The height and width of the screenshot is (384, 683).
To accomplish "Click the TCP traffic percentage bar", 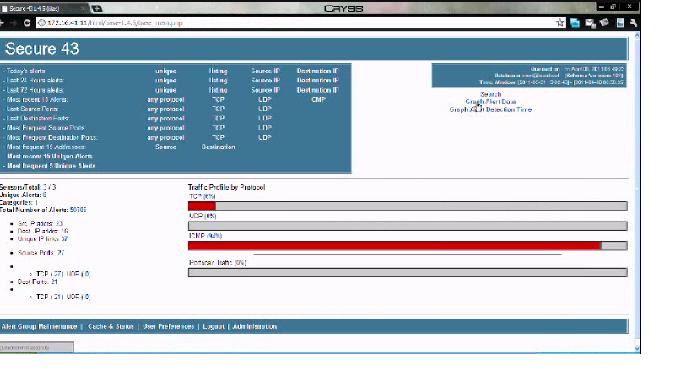I will tap(408, 206).
